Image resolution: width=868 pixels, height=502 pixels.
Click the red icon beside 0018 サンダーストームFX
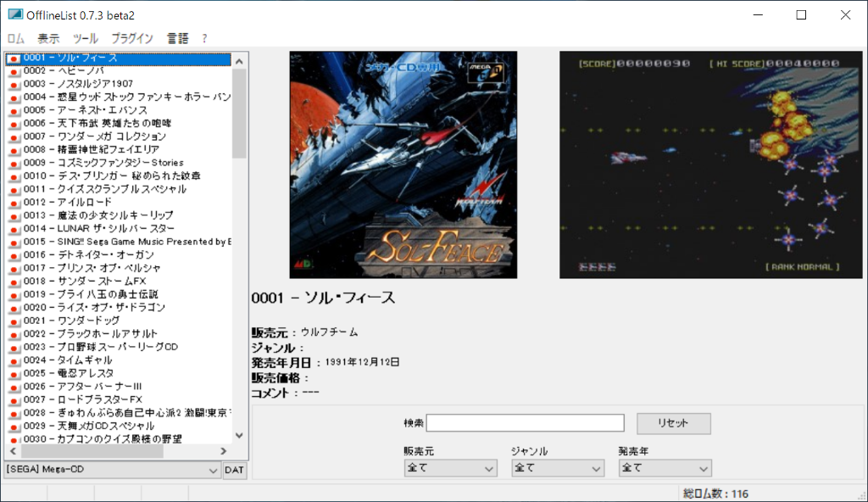pyautogui.click(x=14, y=282)
